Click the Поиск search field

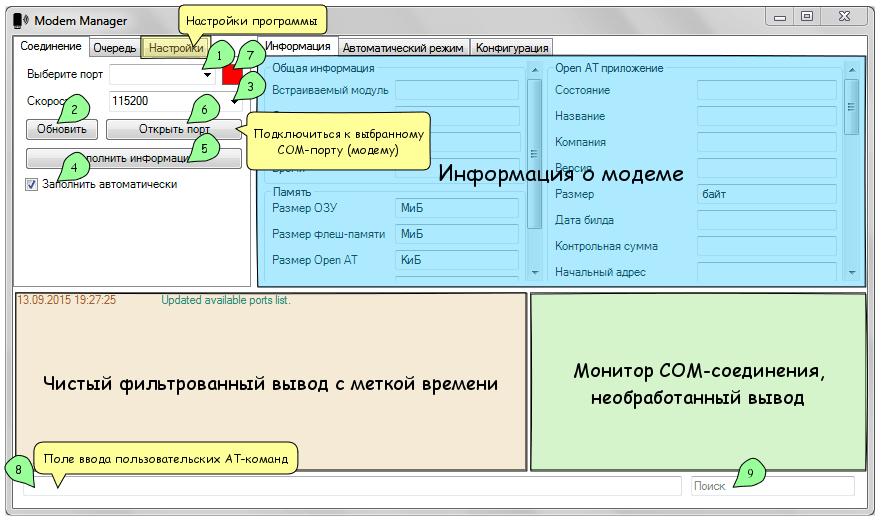pyautogui.click(x=773, y=486)
